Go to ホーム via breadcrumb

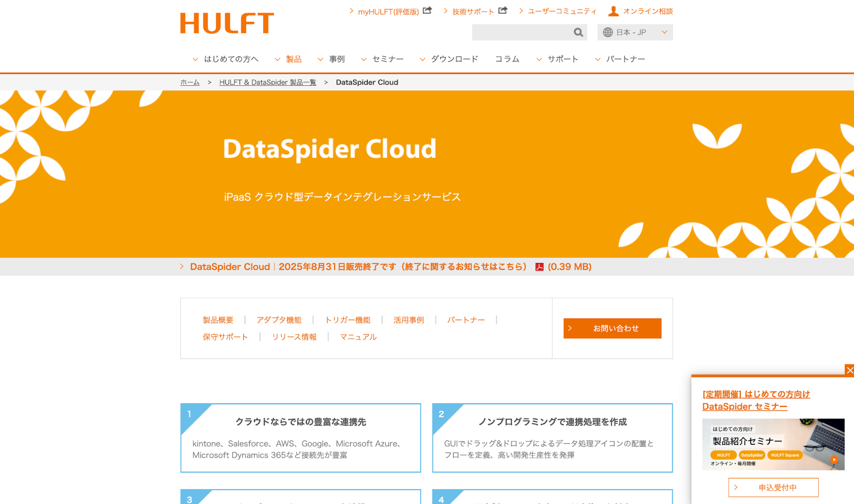(190, 83)
